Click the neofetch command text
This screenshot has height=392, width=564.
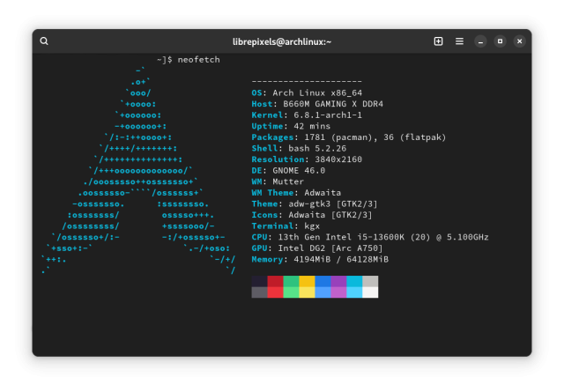coord(198,59)
